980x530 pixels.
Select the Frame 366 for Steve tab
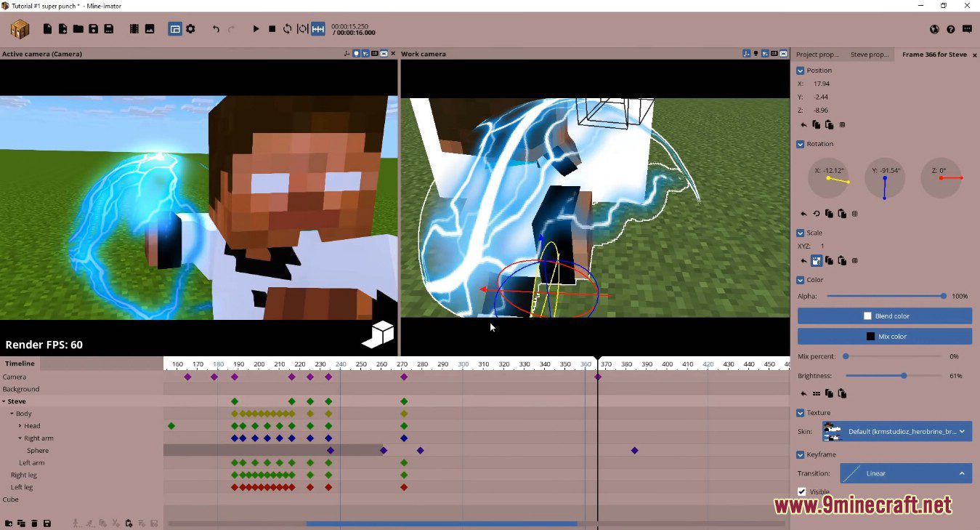934,55
